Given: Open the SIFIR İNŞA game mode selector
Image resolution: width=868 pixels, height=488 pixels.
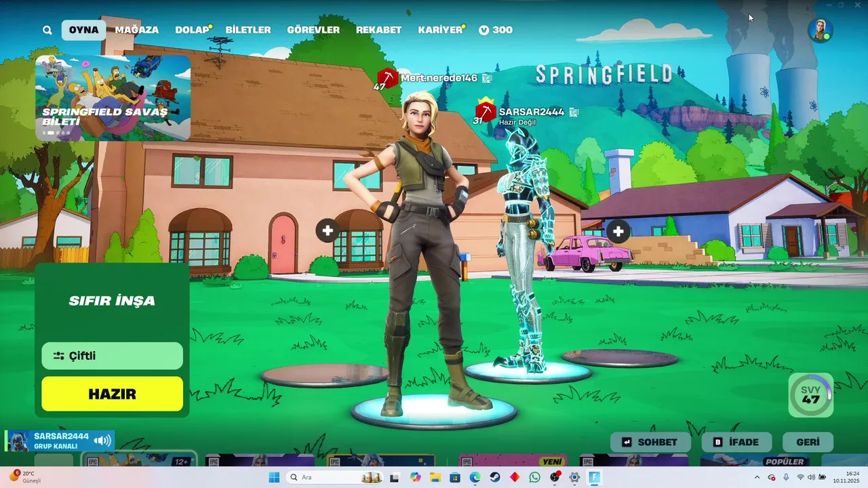Looking at the screenshot, I should tap(112, 301).
